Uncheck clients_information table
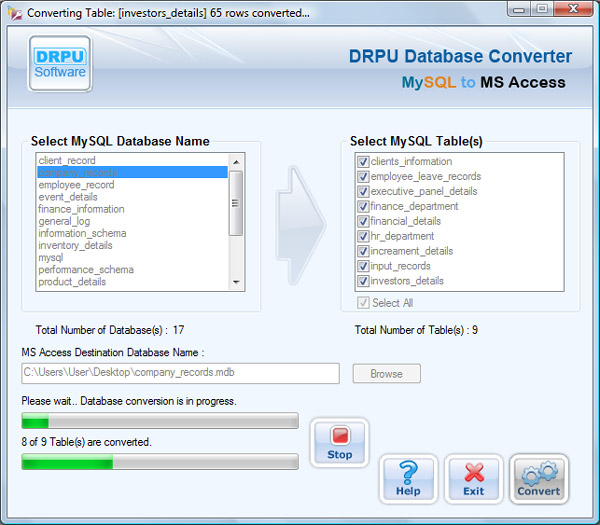The height and width of the screenshot is (525, 600). tap(363, 161)
